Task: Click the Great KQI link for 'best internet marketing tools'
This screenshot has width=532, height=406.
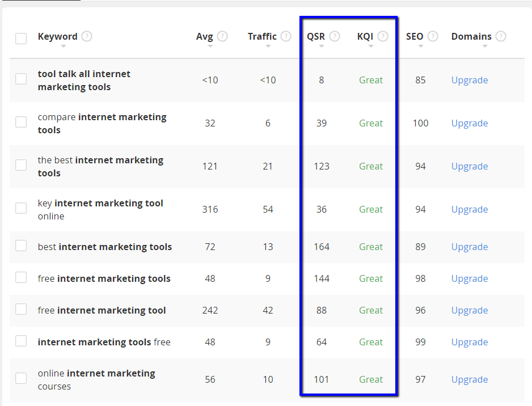Action: point(370,247)
